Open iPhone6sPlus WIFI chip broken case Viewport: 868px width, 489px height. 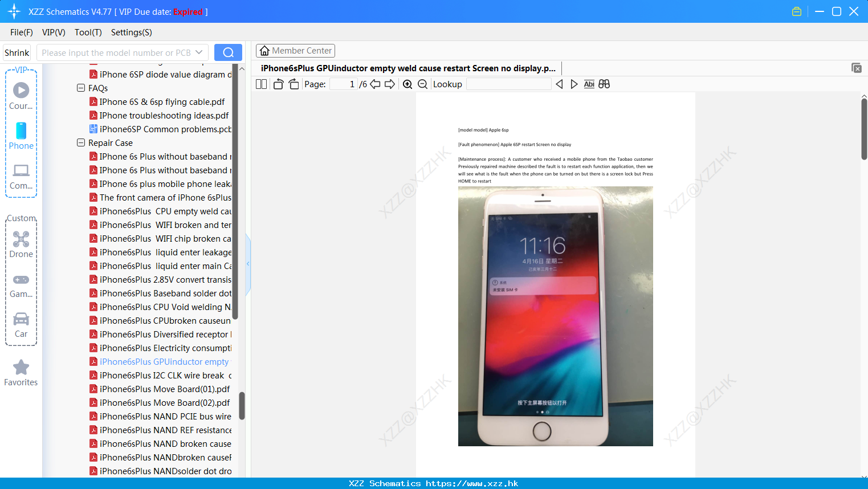160,239
